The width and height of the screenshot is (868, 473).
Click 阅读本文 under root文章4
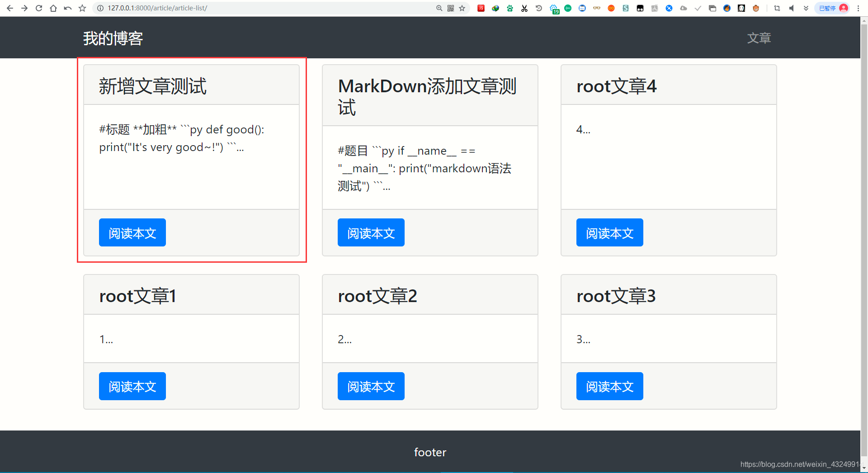pyautogui.click(x=610, y=232)
